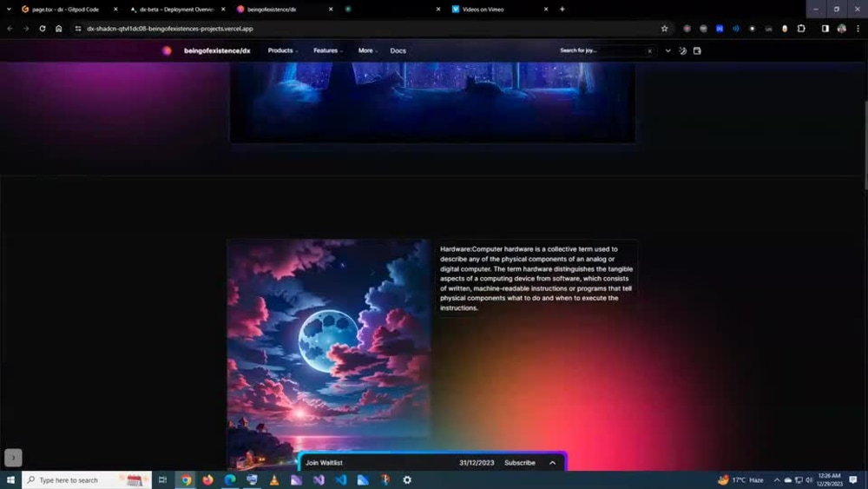Expand the Features menu
This screenshot has width=868, height=489.
(328, 50)
